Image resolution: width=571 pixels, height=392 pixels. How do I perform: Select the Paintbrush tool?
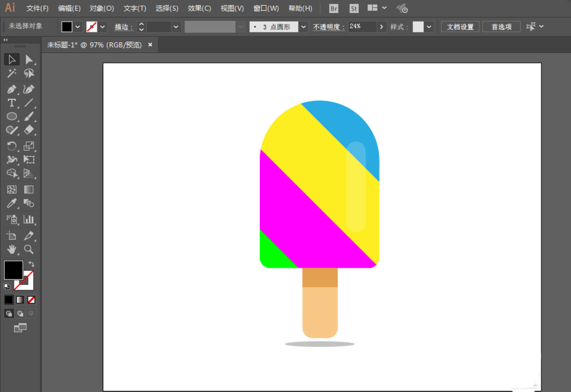point(29,116)
